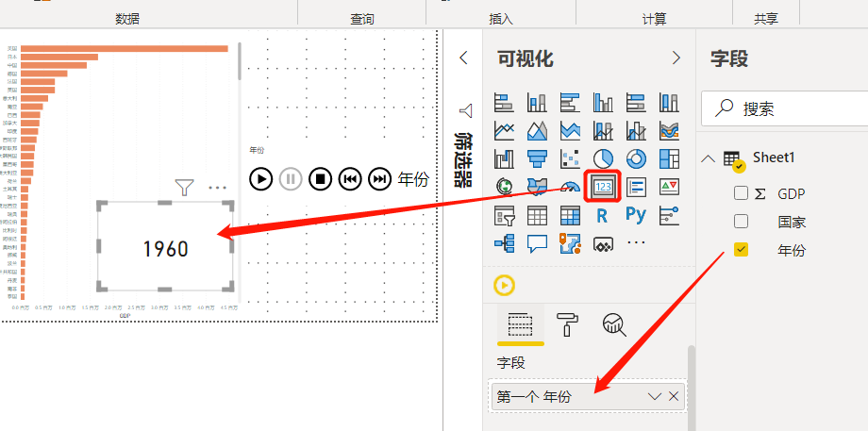Start the 年份 play axis animation
The width and height of the screenshot is (868, 431).
(261, 178)
